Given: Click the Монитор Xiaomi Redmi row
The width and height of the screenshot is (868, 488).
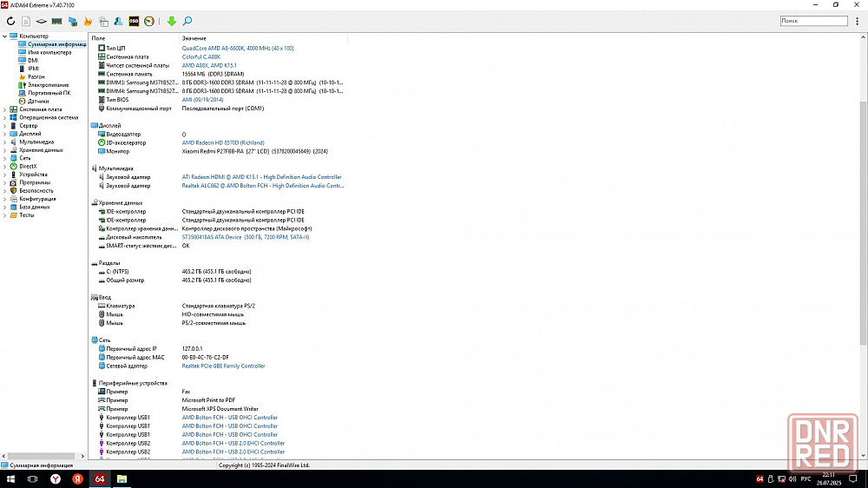Looking at the screenshot, I should point(218,151).
